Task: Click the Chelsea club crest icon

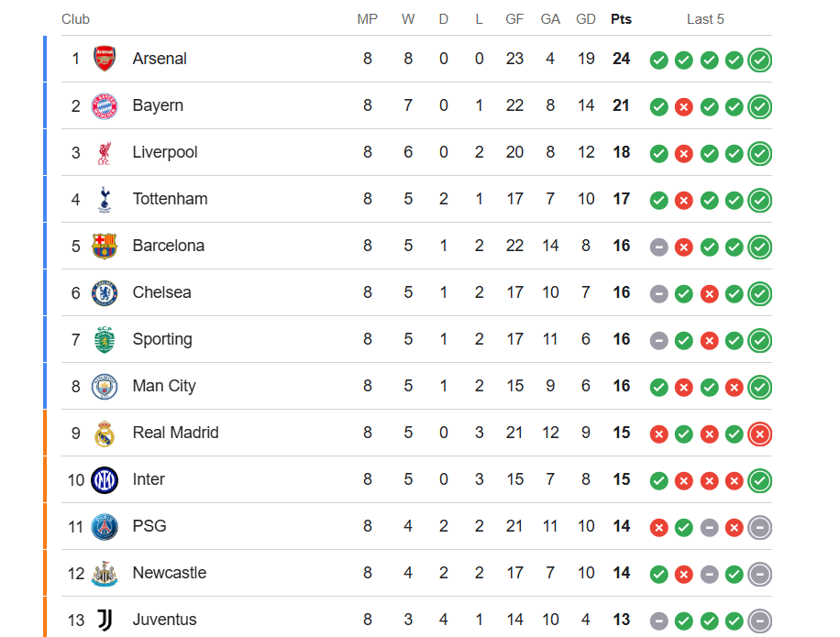Action: 105,293
